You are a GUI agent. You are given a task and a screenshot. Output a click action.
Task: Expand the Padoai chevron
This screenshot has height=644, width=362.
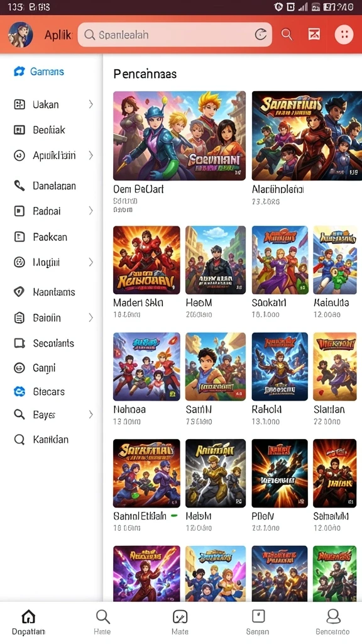click(x=90, y=211)
